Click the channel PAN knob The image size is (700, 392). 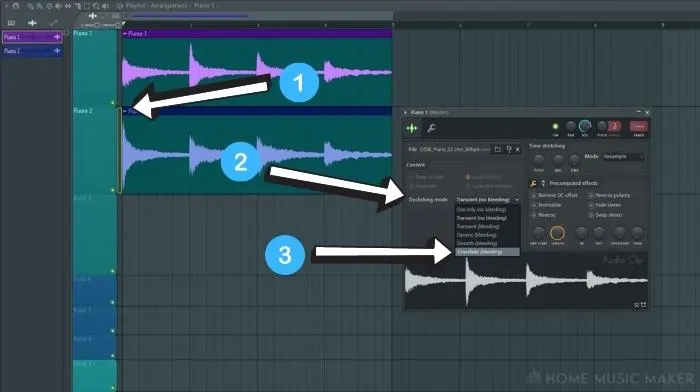tap(571, 127)
